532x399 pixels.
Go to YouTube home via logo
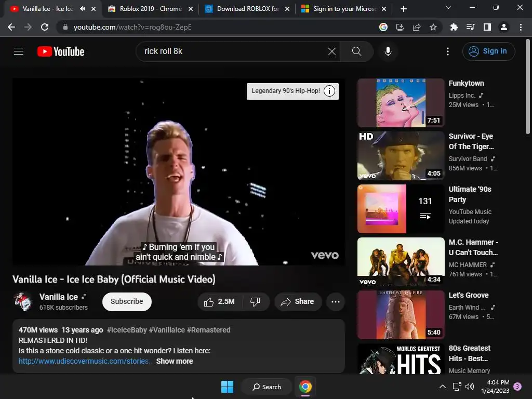tap(61, 51)
